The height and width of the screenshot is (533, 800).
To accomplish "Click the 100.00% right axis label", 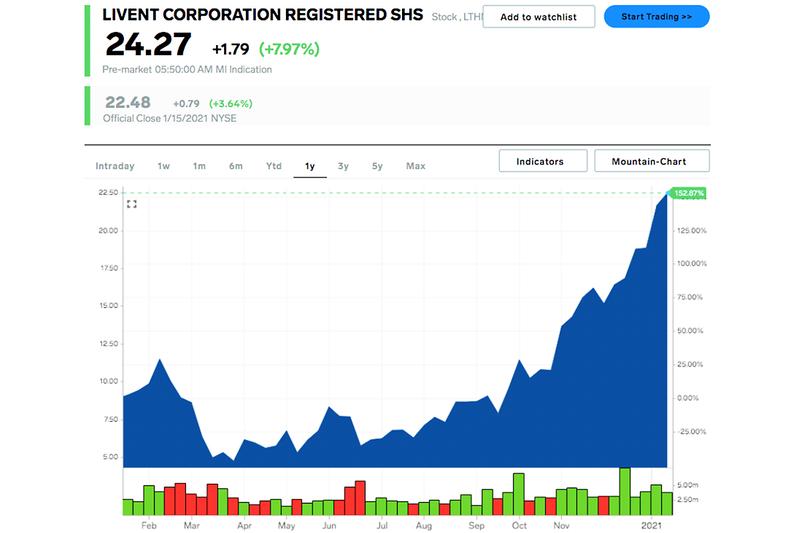I will (692, 263).
